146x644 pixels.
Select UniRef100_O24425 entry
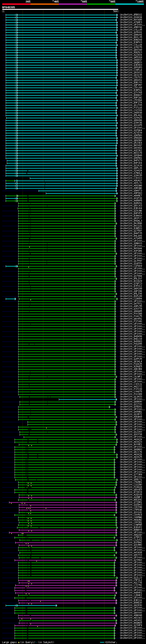[131, 118]
